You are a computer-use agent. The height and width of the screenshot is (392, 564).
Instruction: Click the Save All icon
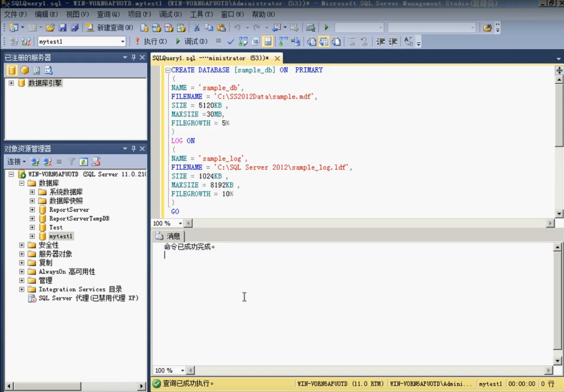(x=75, y=28)
